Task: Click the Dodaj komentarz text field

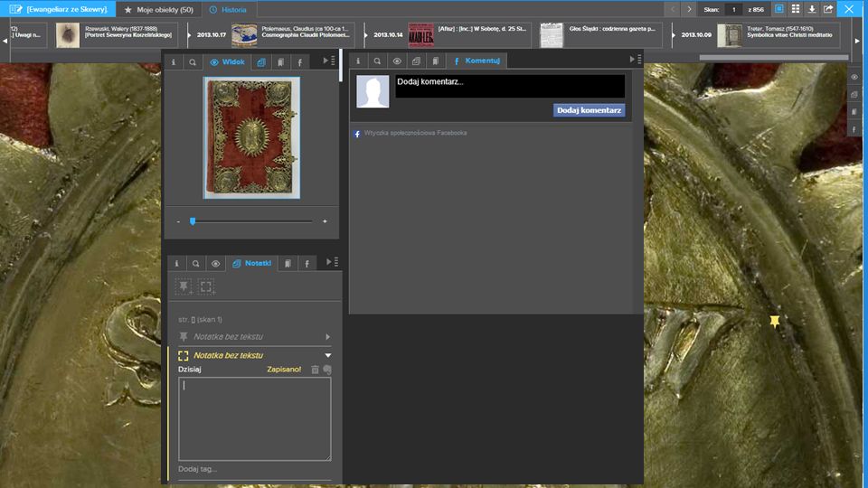Action: coord(510,87)
